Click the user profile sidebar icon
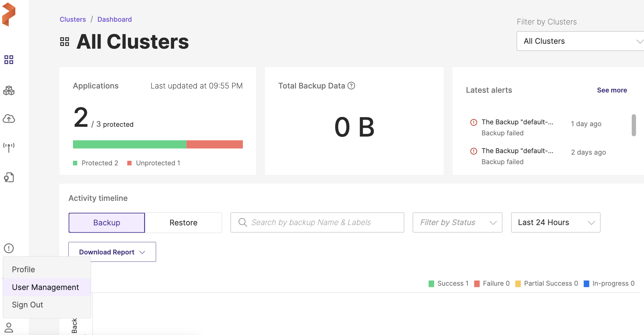This screenshot has width=644, height=335. click(9, 327)
